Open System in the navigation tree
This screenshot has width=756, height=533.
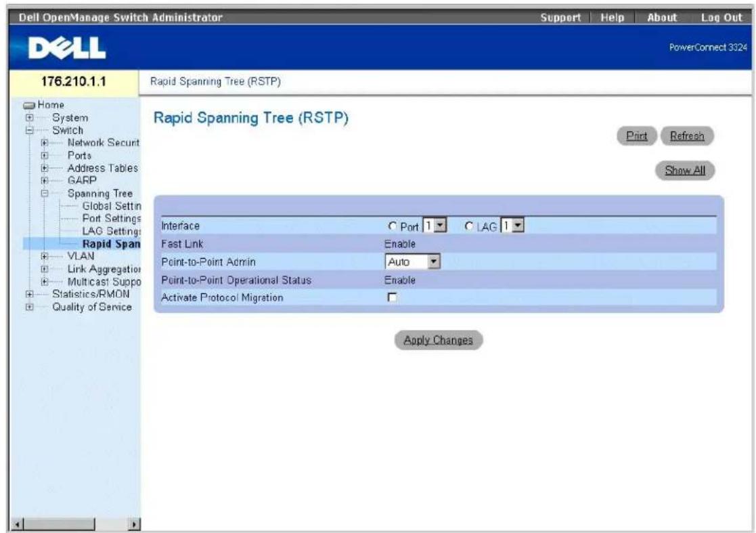[70, 118]
